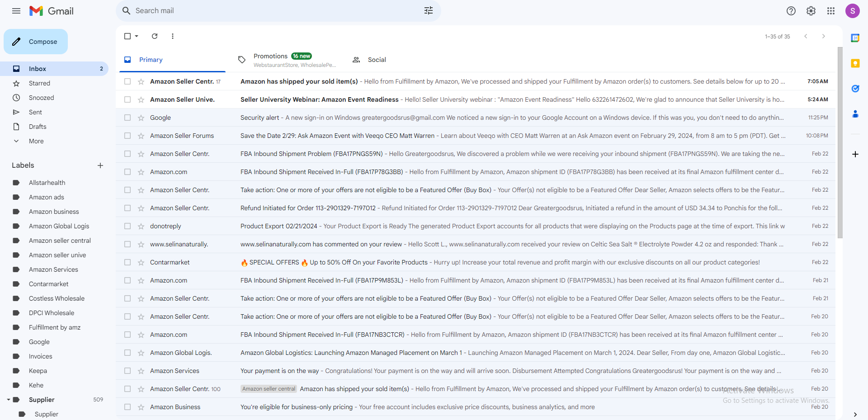Go to the next page of emails
The width and height of the screenshot is (868, 420).
click(824, 36)
